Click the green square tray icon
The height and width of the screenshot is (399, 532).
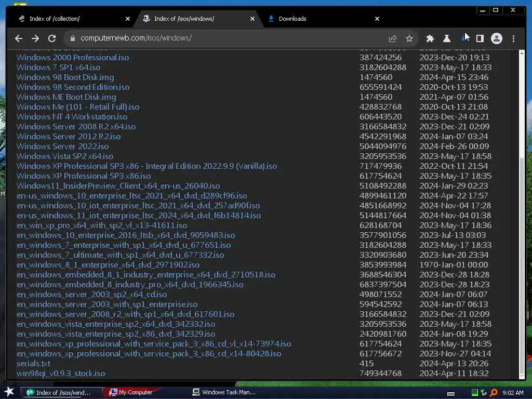[x=475, y=393]
